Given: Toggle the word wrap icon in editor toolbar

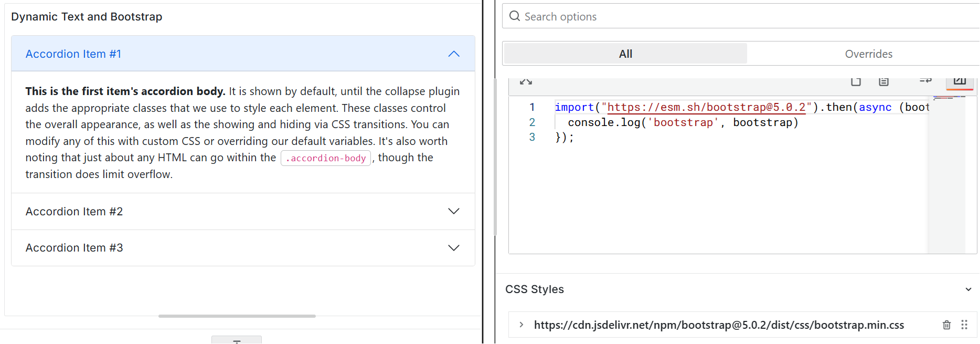Looking at the screenshot, I should [925, 81].
